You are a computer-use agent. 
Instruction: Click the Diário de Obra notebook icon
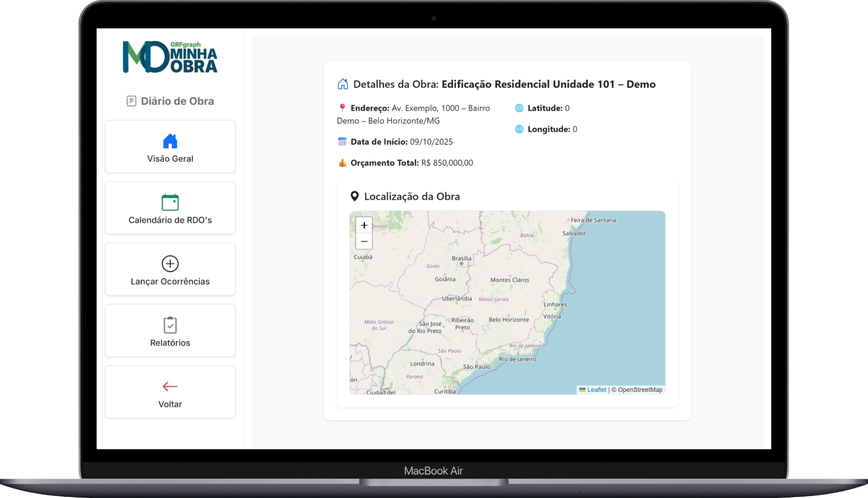point(131,101)
